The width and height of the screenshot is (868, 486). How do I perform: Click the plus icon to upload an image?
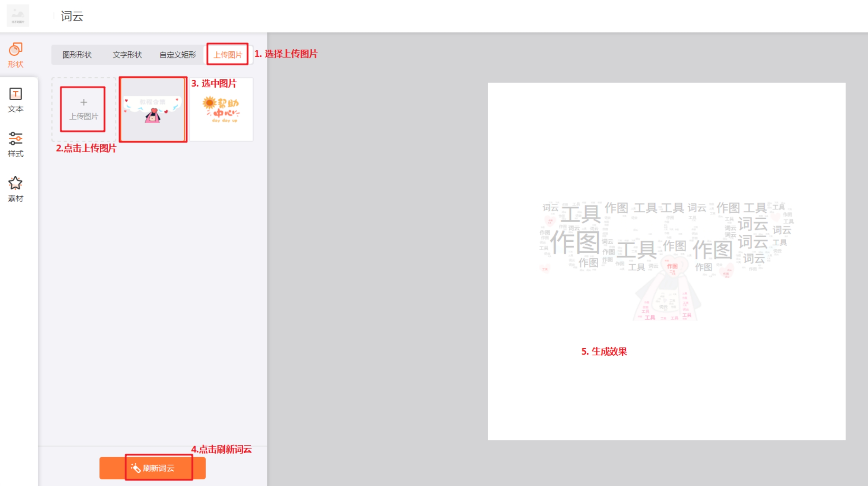point(83,101)
